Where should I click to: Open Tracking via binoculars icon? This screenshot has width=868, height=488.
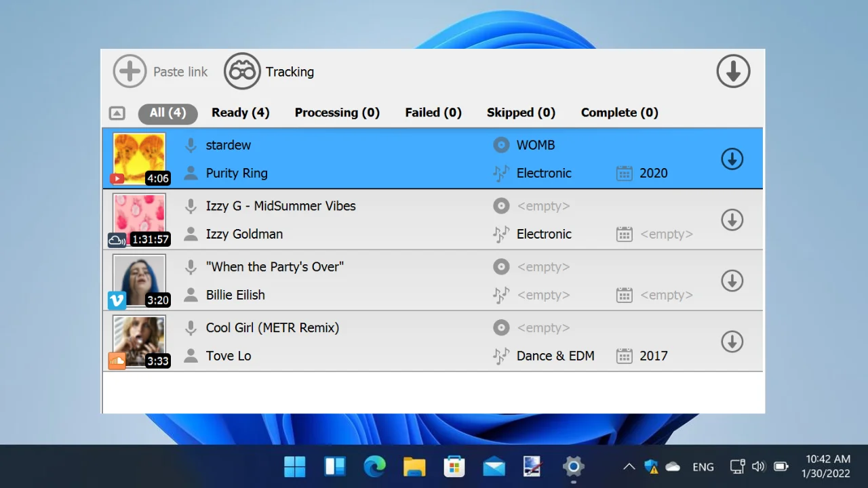click(x=242, y=71)
